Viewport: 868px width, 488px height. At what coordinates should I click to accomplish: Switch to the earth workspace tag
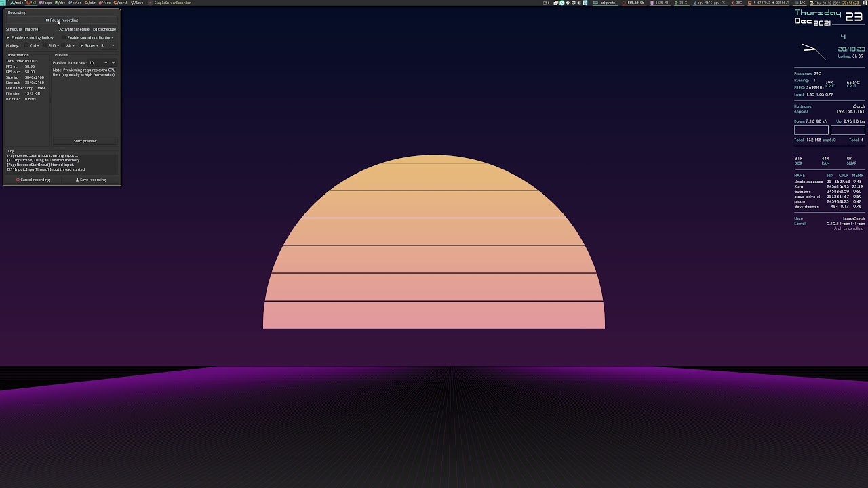click(121, 3)
